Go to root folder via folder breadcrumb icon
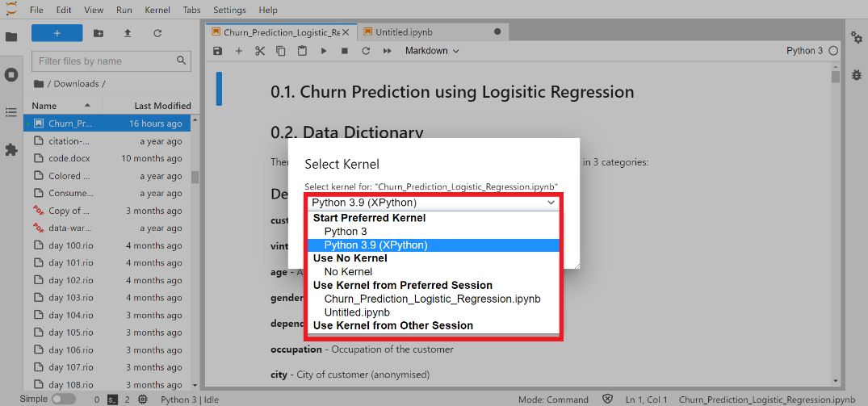This screenshot has height=406, width=868. (38, 84)
